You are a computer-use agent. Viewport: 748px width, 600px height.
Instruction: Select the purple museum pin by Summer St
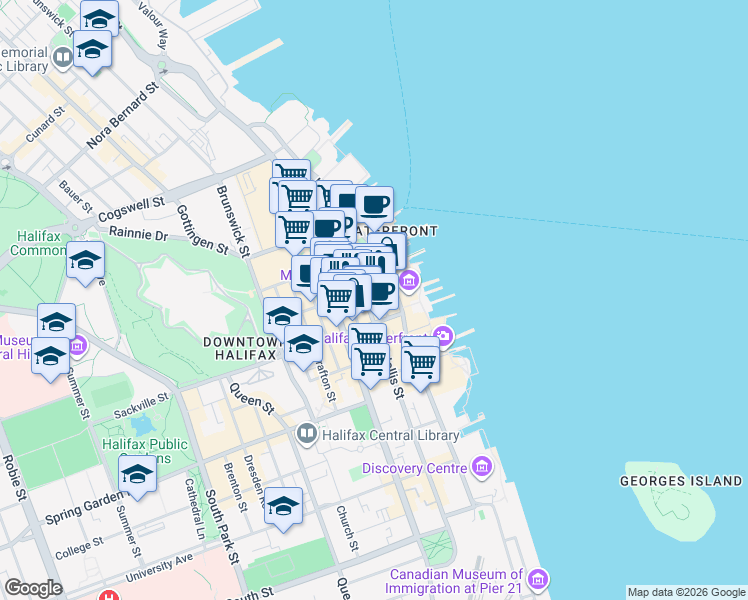click(77, 345)
